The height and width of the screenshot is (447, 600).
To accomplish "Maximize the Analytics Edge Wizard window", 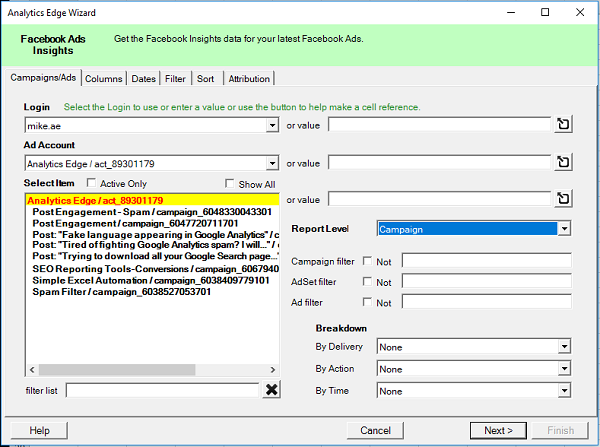I will coord(545,12).
